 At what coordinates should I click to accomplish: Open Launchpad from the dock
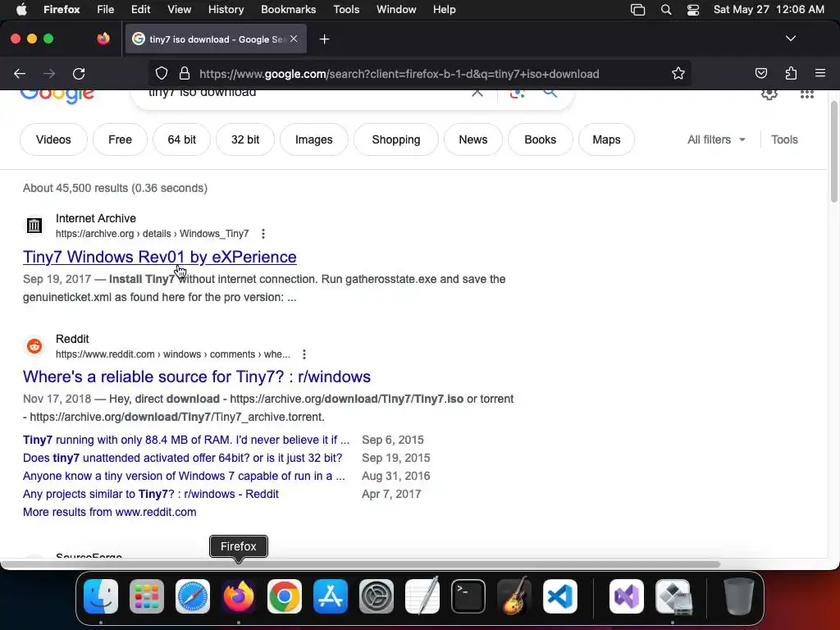[147, 596]
